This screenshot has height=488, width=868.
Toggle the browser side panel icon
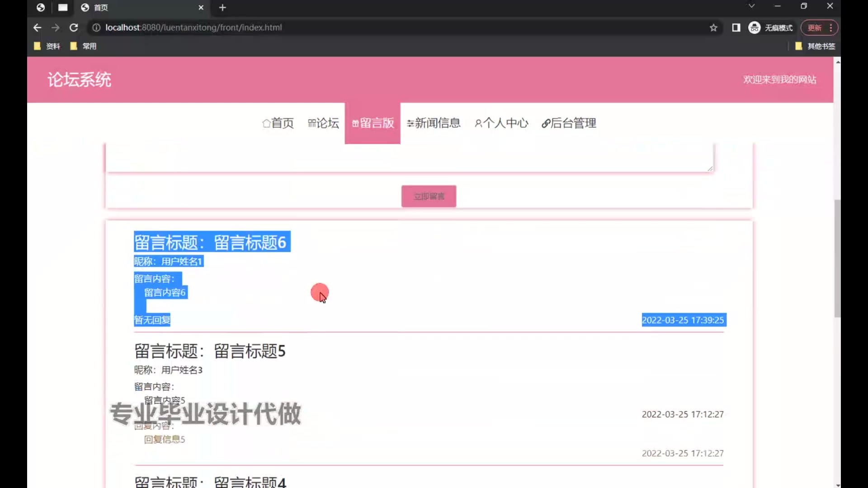pos(736,28)
